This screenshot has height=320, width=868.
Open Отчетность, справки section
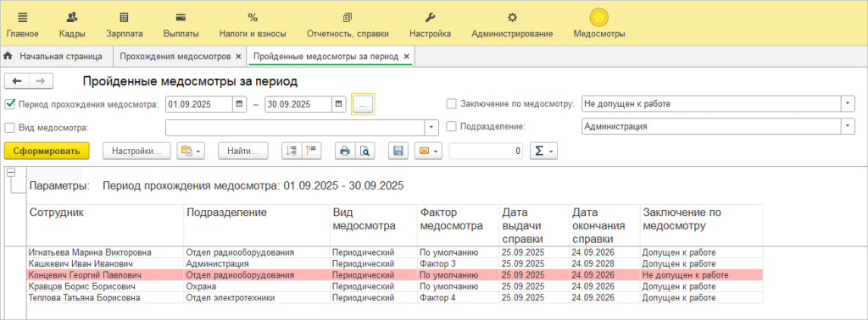[348, 25]
